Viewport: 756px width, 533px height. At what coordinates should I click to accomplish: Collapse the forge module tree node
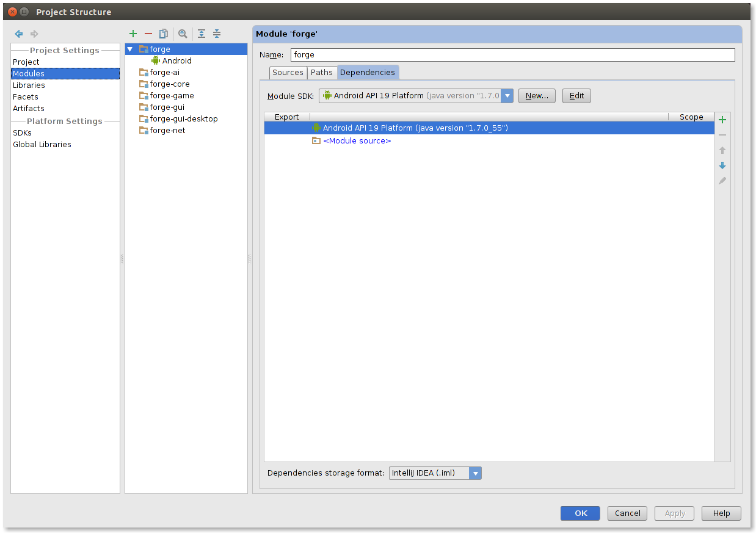(x=129, y=49)
